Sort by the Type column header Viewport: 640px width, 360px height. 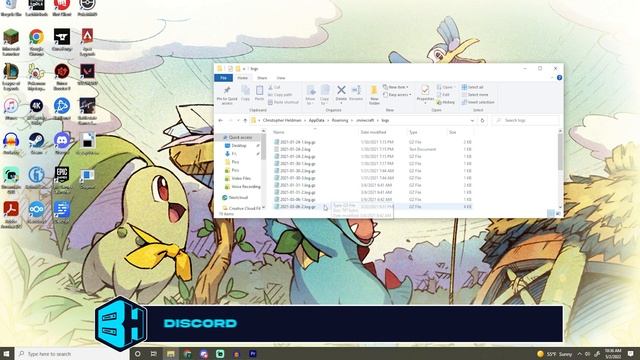pyautogui.click(x=413, y=132)
